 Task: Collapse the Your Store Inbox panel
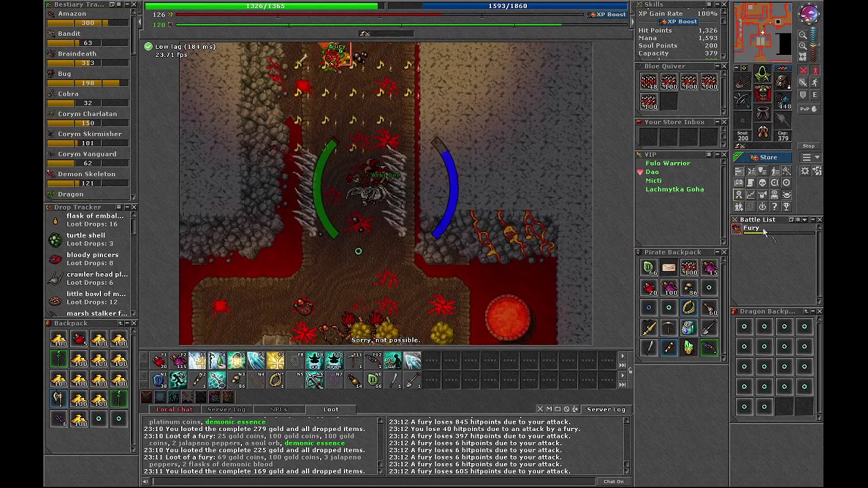pyautogui.click(x=716, y=122)
